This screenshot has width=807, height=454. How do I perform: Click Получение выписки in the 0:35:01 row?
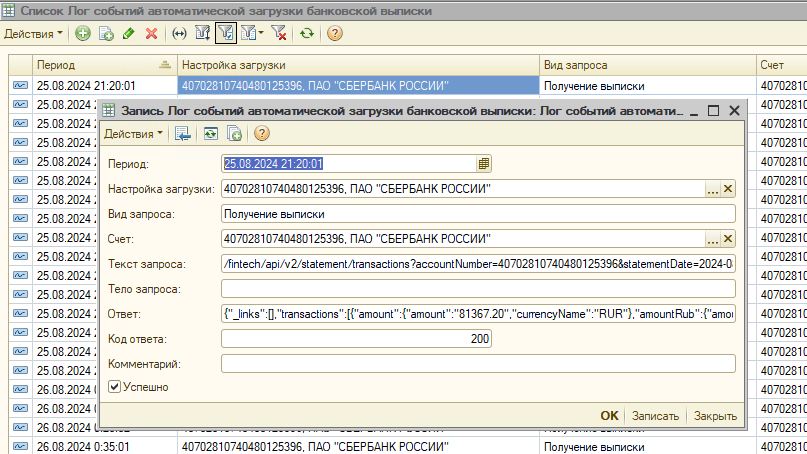(x=647, y=446)
